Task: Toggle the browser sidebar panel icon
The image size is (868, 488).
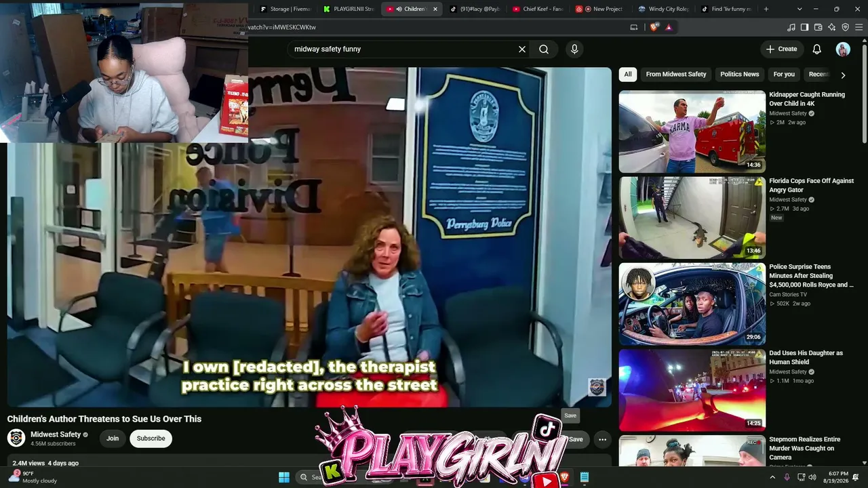Action: (804, 27)
